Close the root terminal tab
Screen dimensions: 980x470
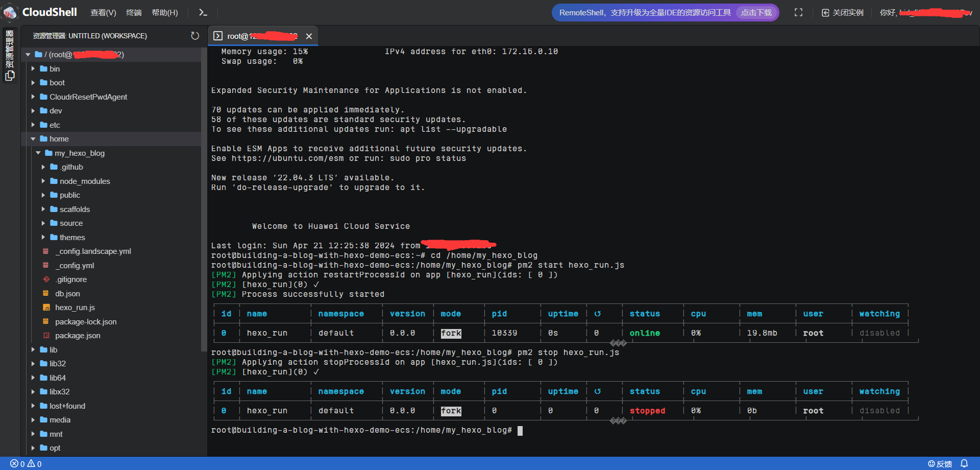click(x=309, y=36)
